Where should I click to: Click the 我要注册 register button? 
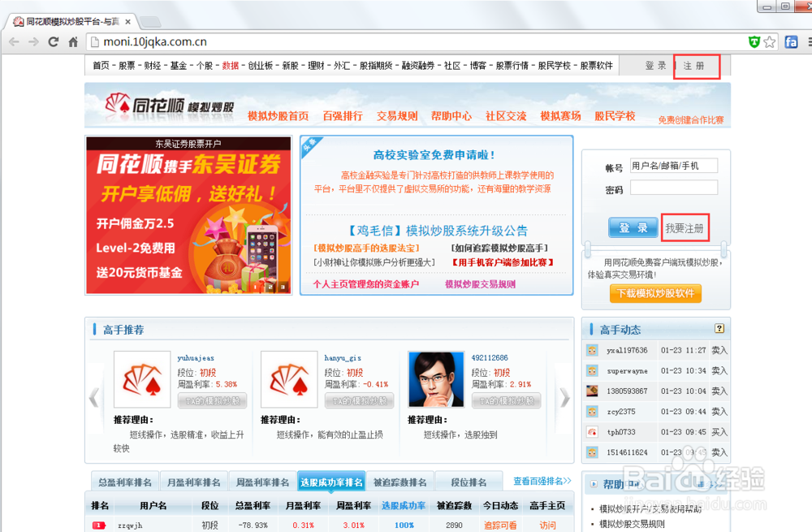click(685, 228)
